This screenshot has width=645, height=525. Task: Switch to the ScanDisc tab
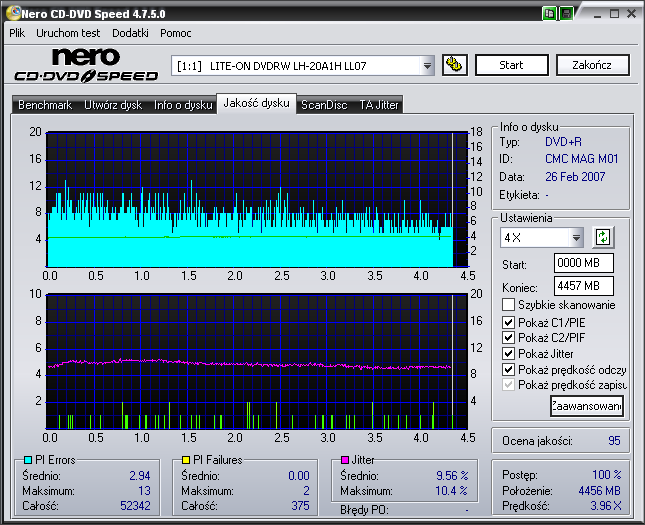[x=324, y=104]
